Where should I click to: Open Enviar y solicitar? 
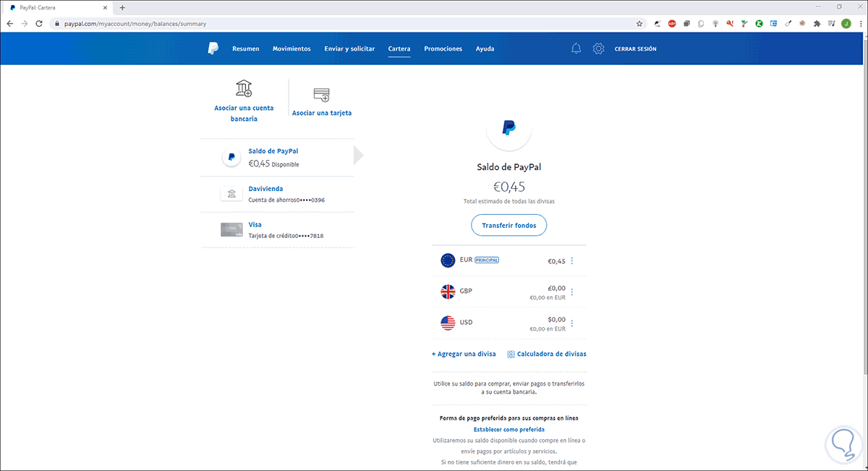tap(349, 49)
